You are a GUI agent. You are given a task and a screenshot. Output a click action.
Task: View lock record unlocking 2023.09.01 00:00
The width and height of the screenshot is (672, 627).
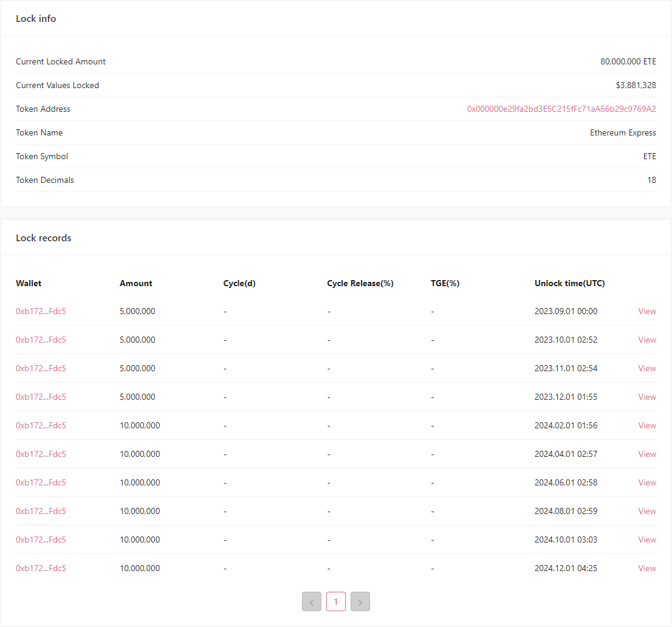[647, 311]
